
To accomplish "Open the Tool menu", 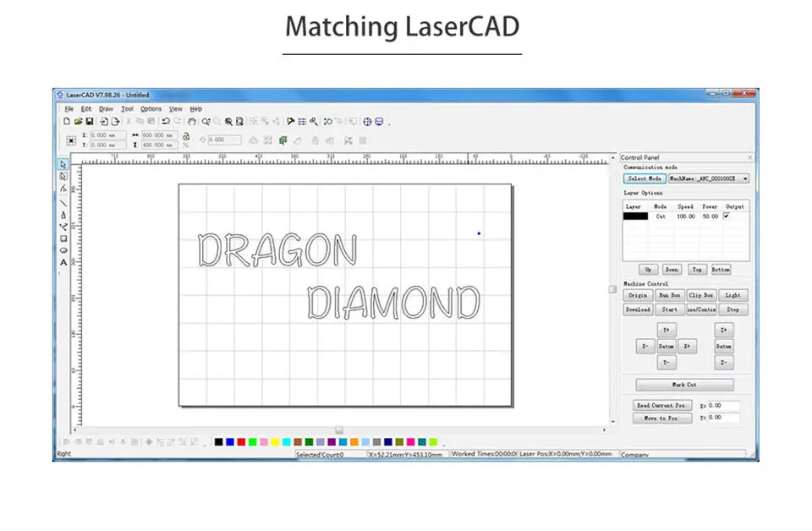I will [x=127, y=109].
